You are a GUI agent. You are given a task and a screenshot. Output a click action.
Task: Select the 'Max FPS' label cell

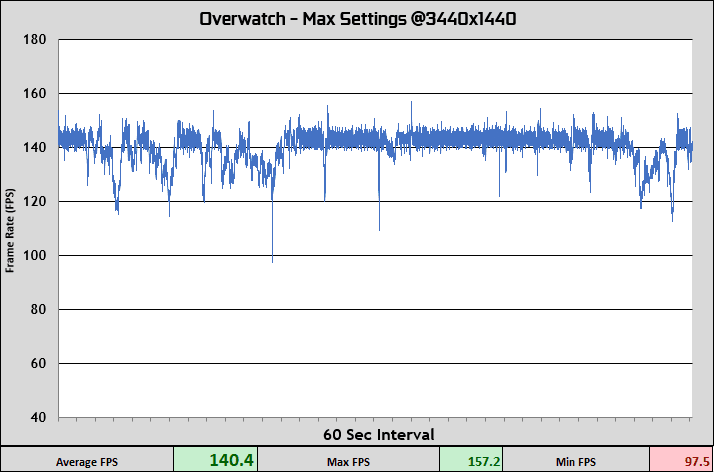coord(348,460)
